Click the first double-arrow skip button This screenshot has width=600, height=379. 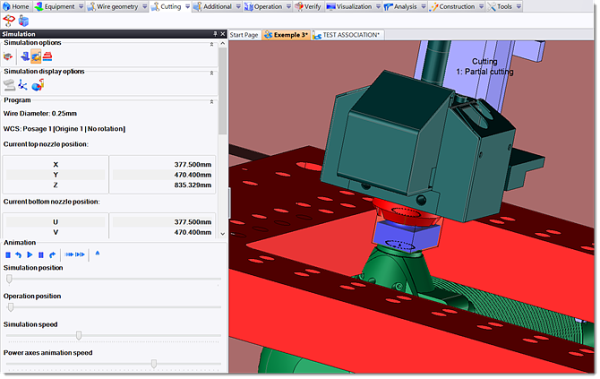click(69, 255)
